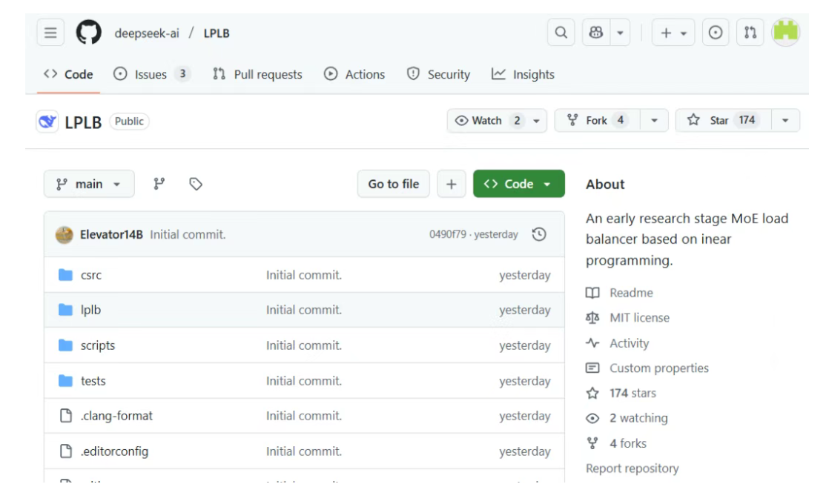Open the green Code dropdown
This screenshot has height=504, width=826.
coord(518,184)
